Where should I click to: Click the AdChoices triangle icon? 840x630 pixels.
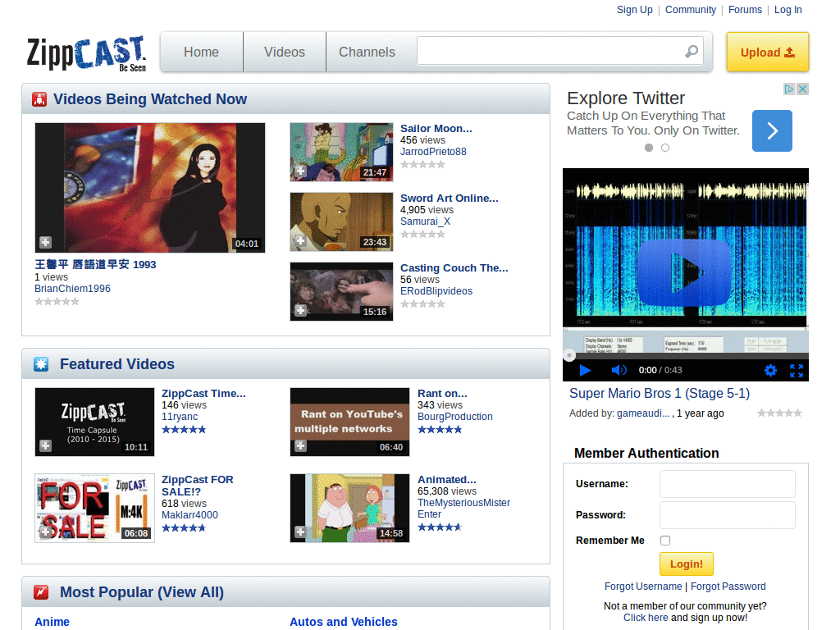789,89
